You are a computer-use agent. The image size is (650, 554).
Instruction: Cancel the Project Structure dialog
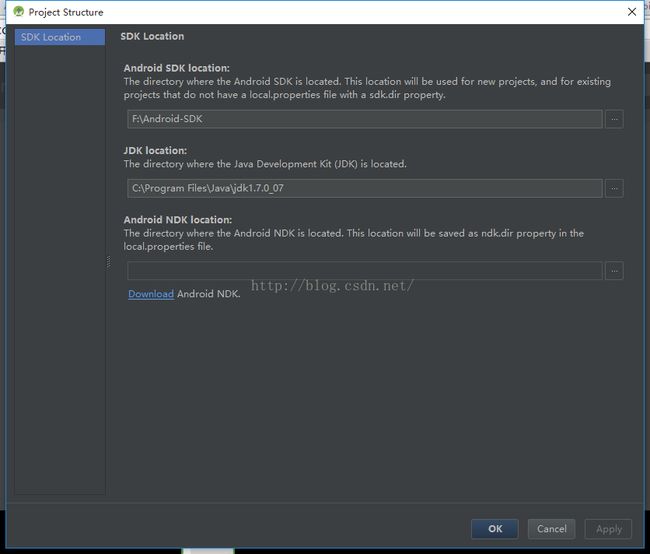click(551, 529)
